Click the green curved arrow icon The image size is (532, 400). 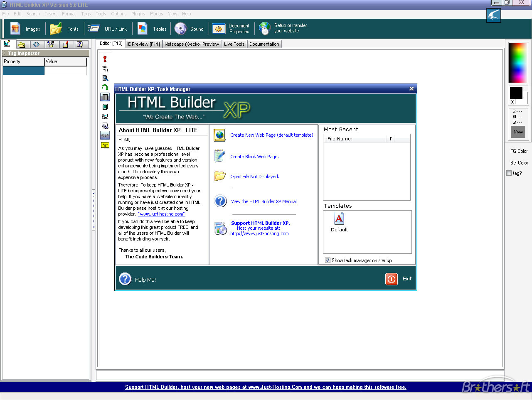tap(105, 88)
